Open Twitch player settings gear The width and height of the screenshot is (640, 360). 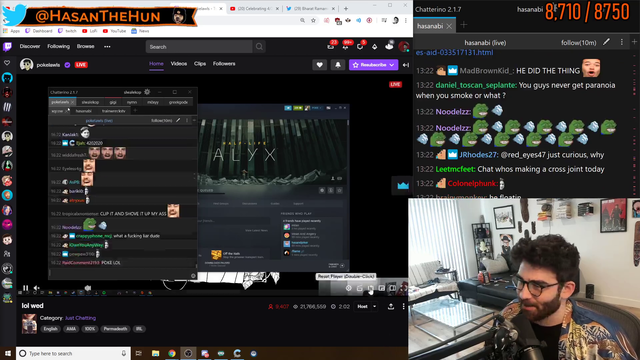click(x=349, y=288)
